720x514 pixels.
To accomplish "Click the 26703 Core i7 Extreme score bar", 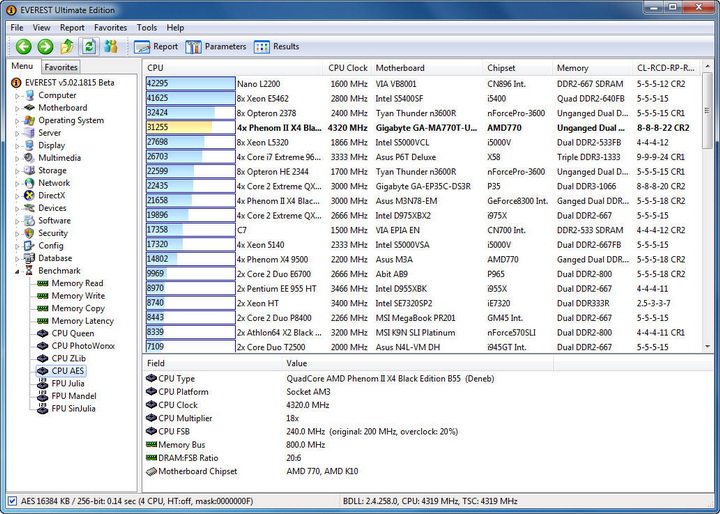I will [191, 157].
